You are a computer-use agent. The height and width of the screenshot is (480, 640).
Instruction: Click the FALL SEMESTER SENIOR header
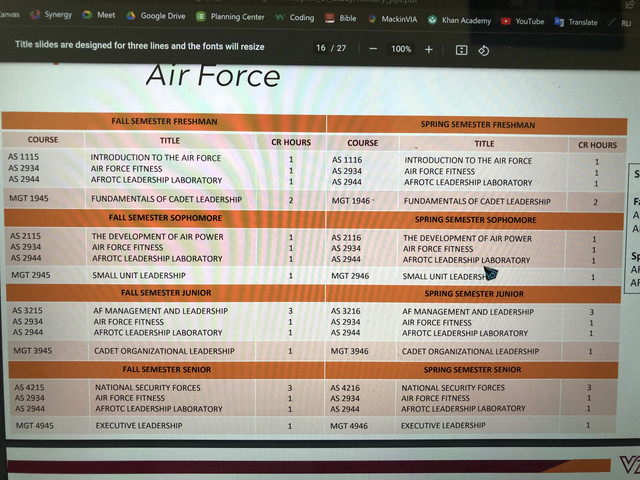[167, 369]
